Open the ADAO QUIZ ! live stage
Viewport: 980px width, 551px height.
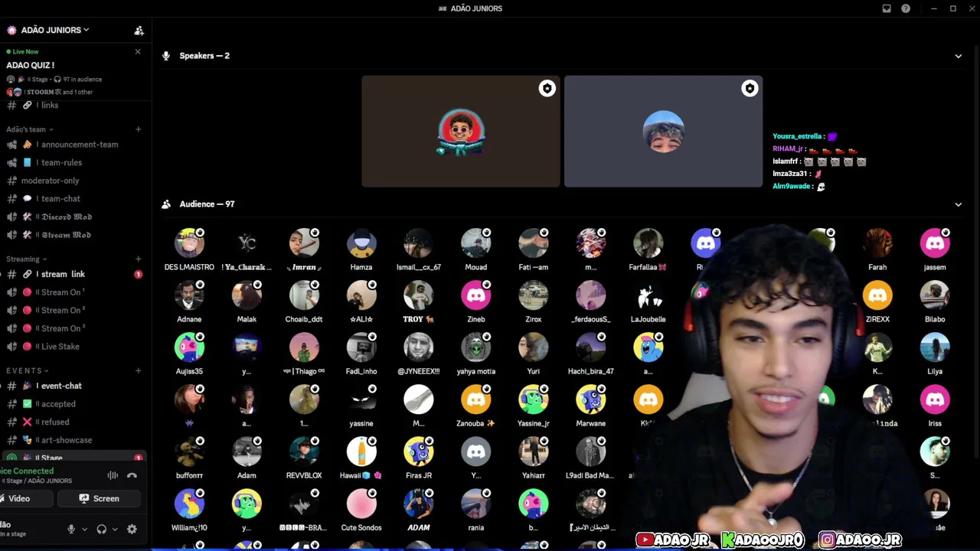click(x=31, y=65)
